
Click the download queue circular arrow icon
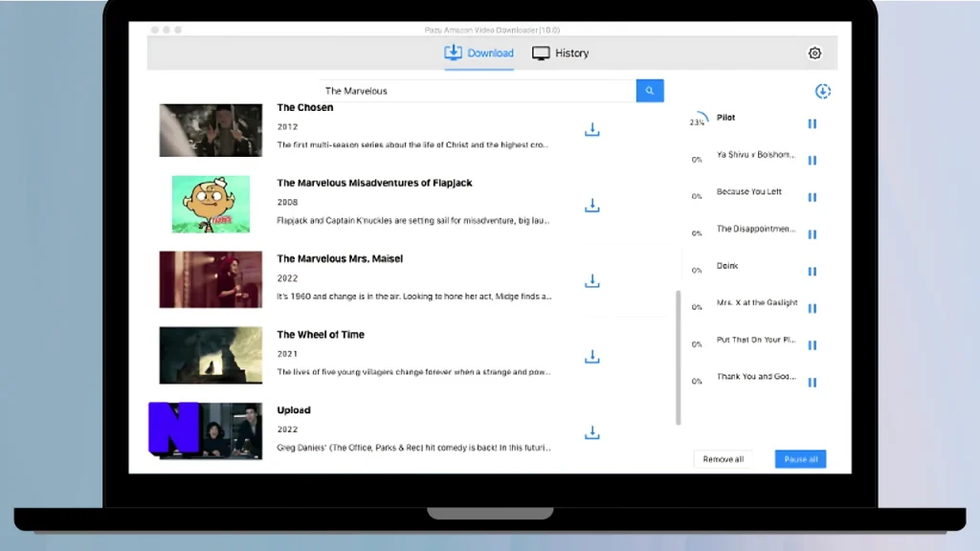822,91
